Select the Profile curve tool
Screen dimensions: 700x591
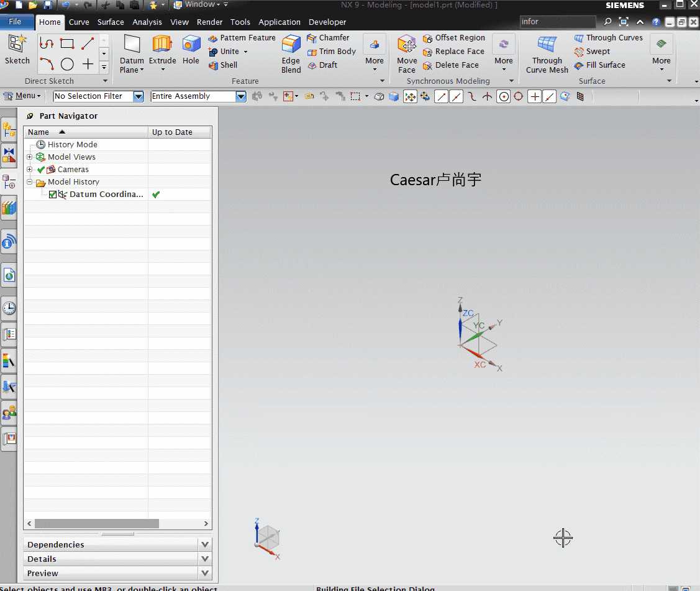coord(47,44)
